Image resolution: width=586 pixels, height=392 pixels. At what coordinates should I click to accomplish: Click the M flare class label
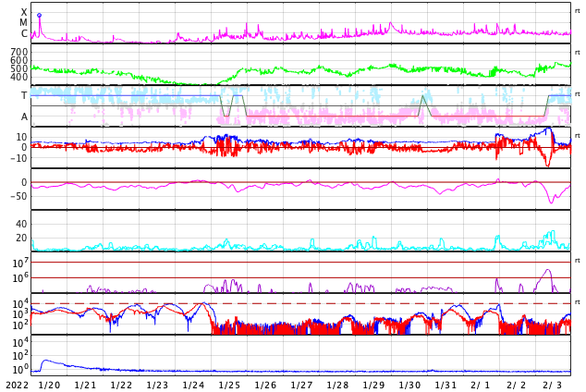coord(23,23)
